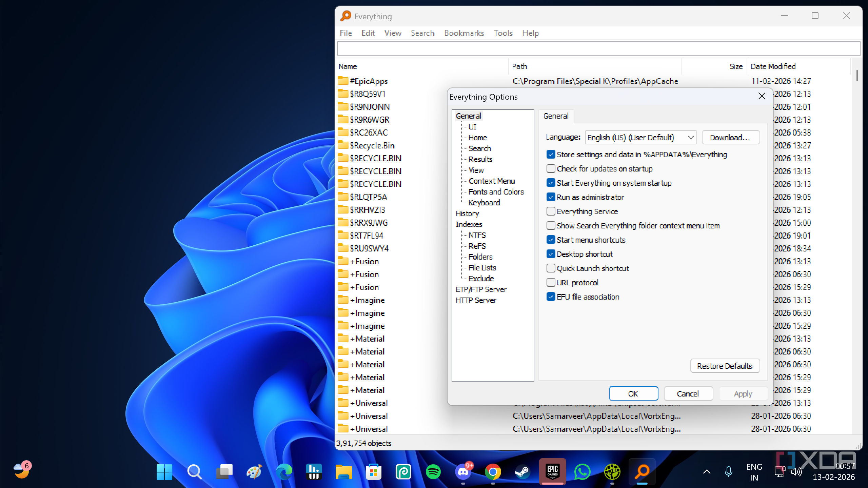868x488 pixels.
Task: Click the Epic Games taskbar icon
Action: [x=552, y=471]
